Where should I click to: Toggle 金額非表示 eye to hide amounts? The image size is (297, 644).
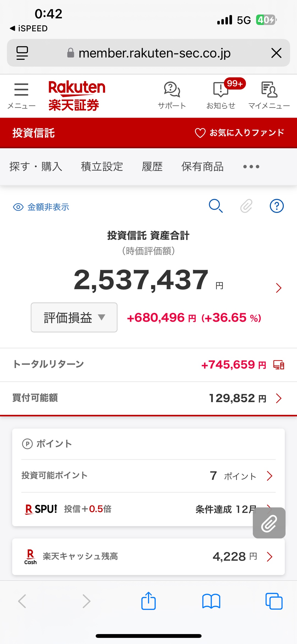[41, 207]
